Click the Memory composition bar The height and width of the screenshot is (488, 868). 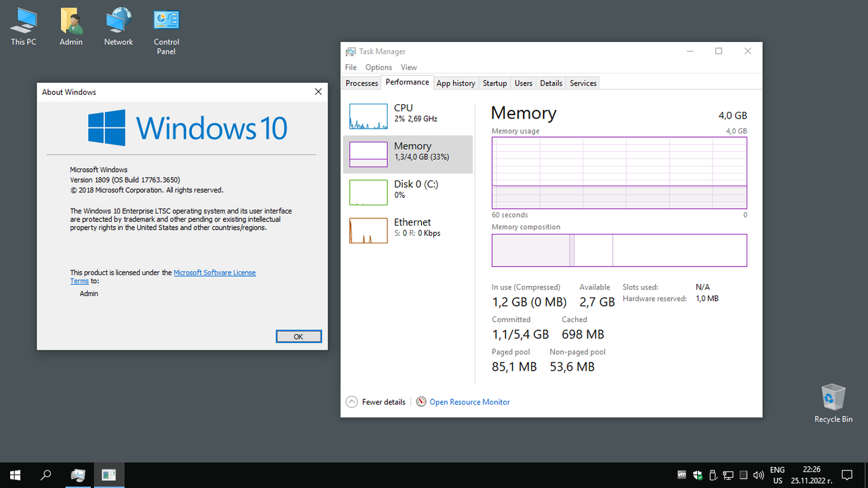619,250
